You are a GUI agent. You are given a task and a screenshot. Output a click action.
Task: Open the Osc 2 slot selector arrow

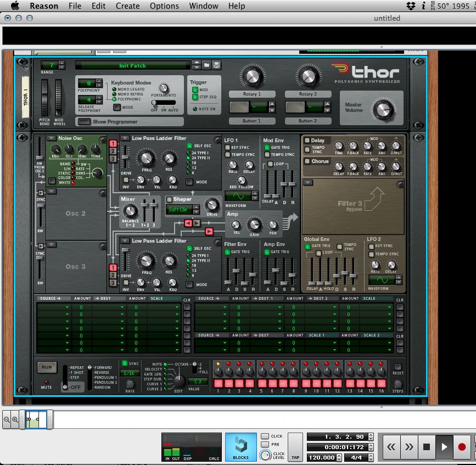[x=51, y=191]
